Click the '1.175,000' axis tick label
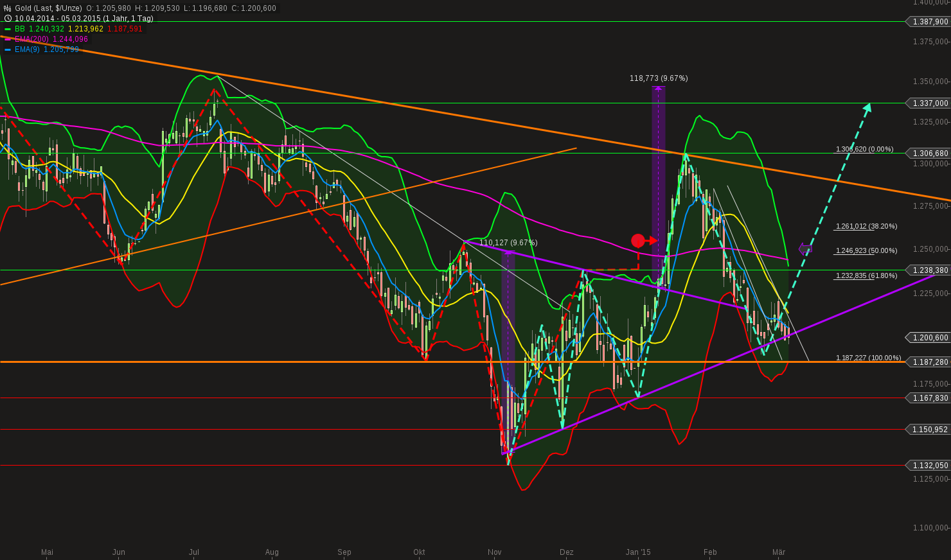Image resolution: width=951 pixels, height=560 pixels. 930,384
